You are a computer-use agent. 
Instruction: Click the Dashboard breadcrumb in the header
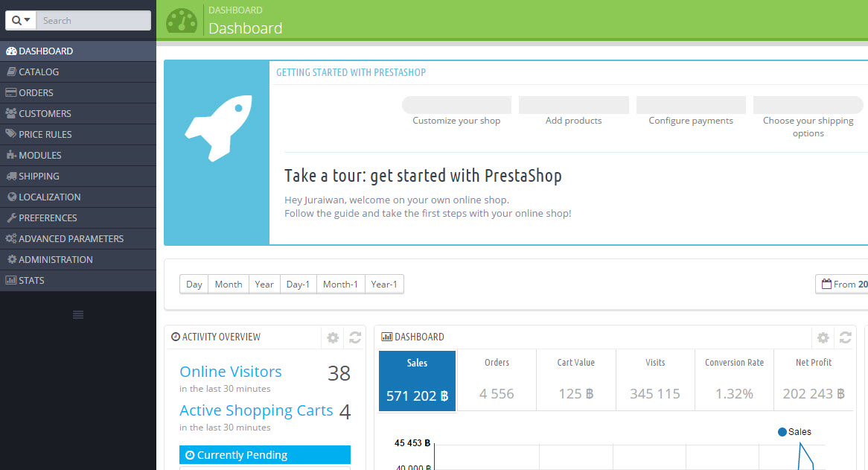(235, 10)
